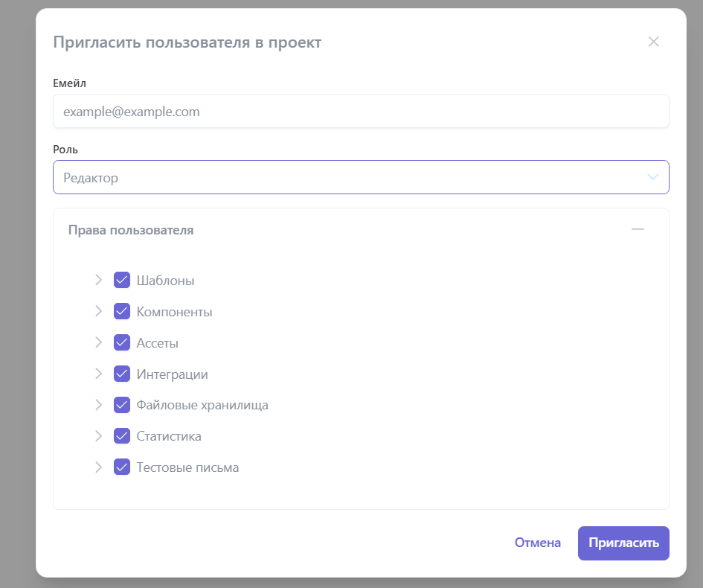Click the Пригласить button

(623, 543)
